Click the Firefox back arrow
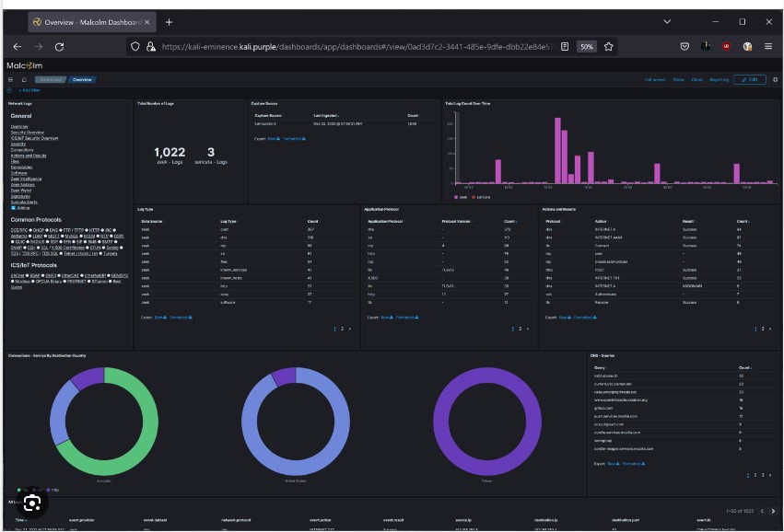The width and height of the screenshot is (784, 532). 17,46
